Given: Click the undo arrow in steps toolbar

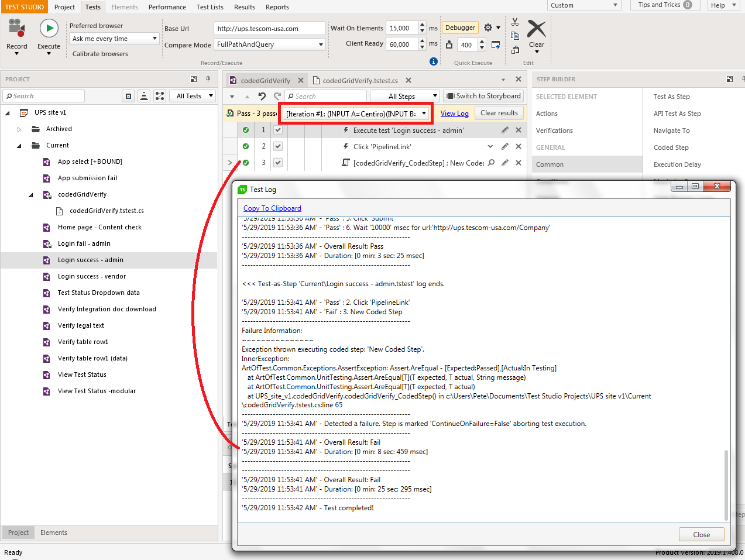Looking at the screenshot, I should (x=262, y=97).
